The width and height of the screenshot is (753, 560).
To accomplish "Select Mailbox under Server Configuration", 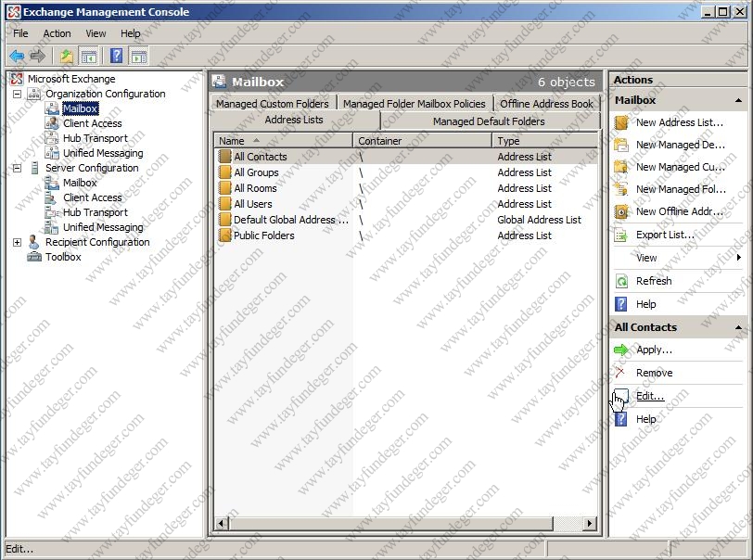I will 80,183.
